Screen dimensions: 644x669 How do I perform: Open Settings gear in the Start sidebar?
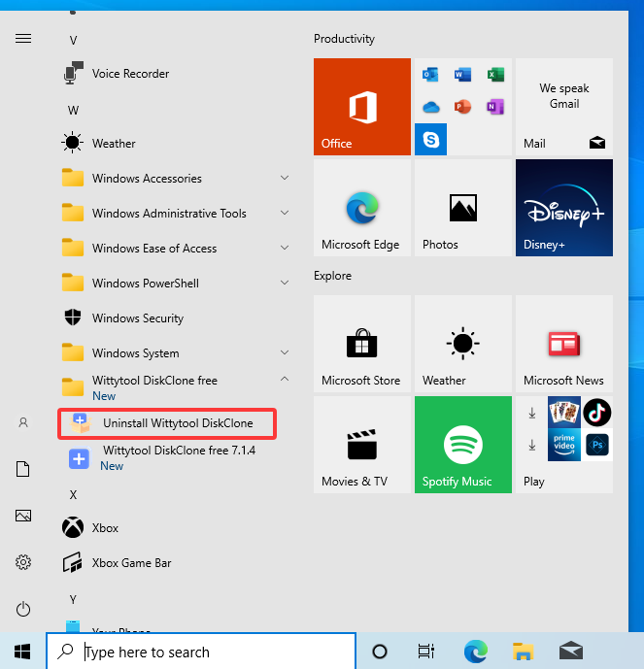[23, 562]
